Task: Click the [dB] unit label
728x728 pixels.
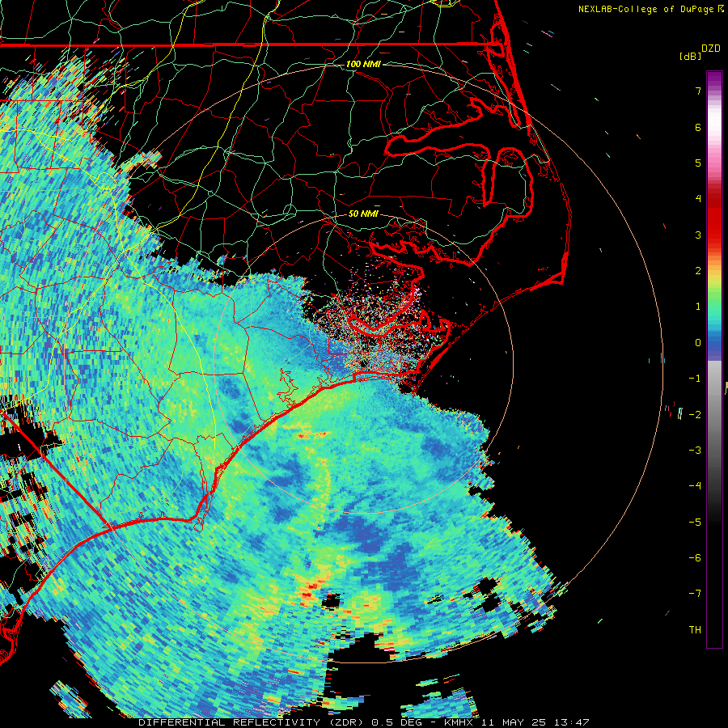Action: pos(689,56)
